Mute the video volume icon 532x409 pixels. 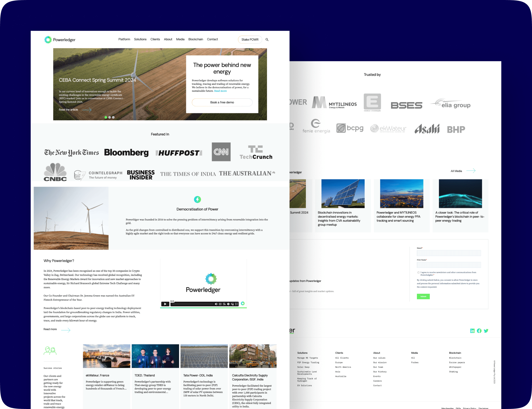pyautogui.click(x=216, y=304)
